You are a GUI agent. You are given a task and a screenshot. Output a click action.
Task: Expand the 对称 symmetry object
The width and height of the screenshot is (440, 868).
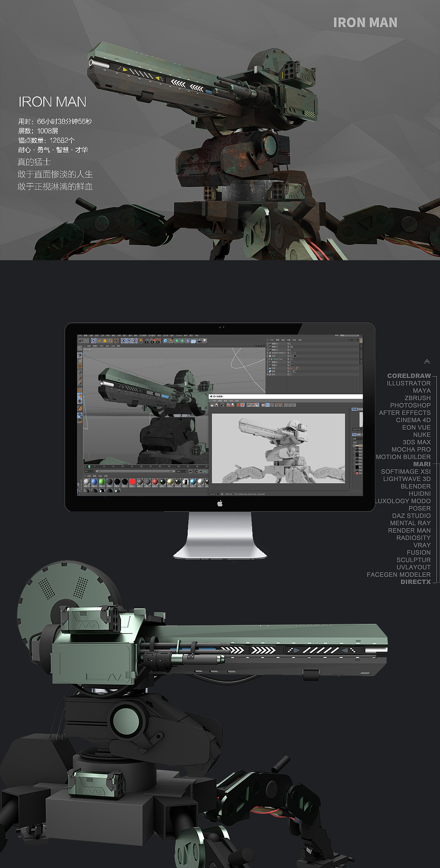tap(267, 356)
